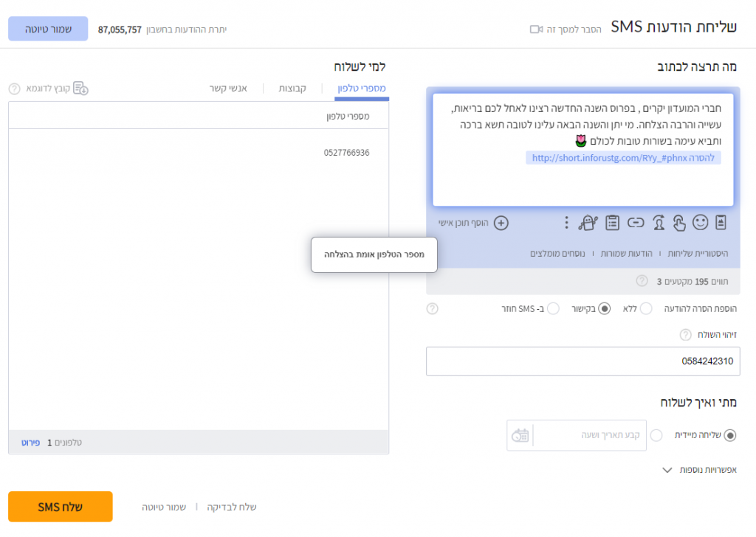Viewport: 756px width, 537px height.
Task: Click the video icon next to הסבר למסך זה
Action: pos(537,29)
